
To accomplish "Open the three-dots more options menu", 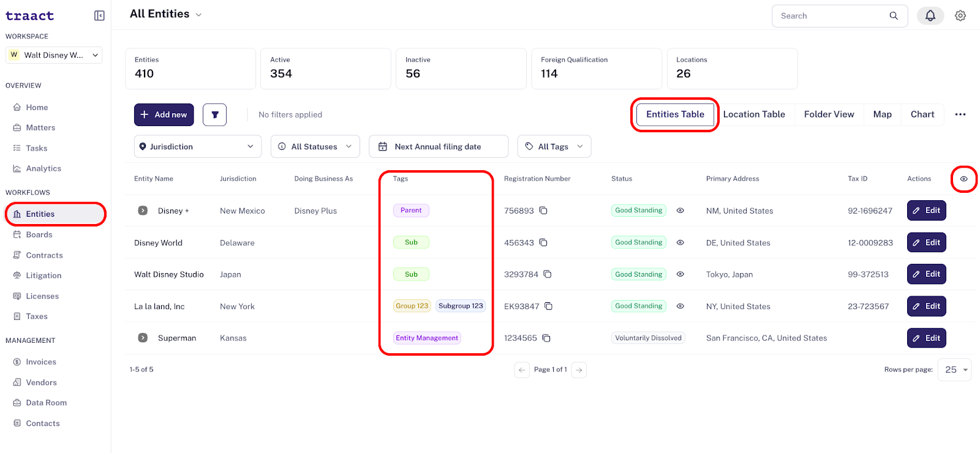I will point(960,114).
